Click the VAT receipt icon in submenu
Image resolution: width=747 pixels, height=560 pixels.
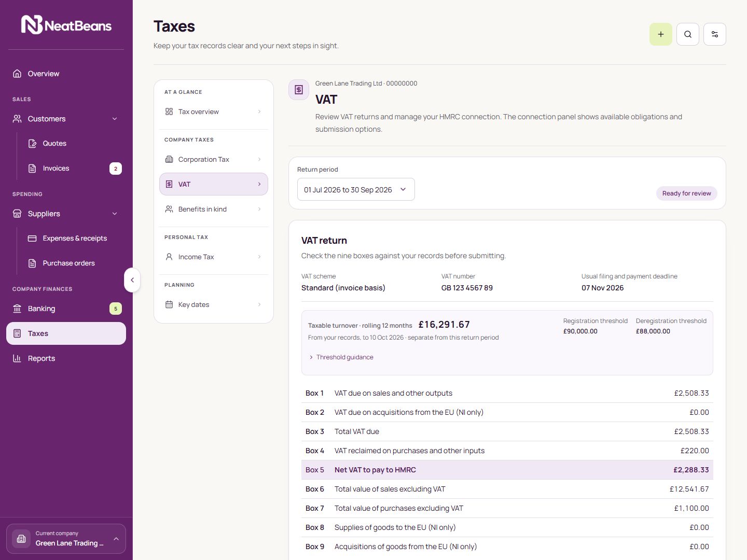pyautogui.click(x=169, y=184)
